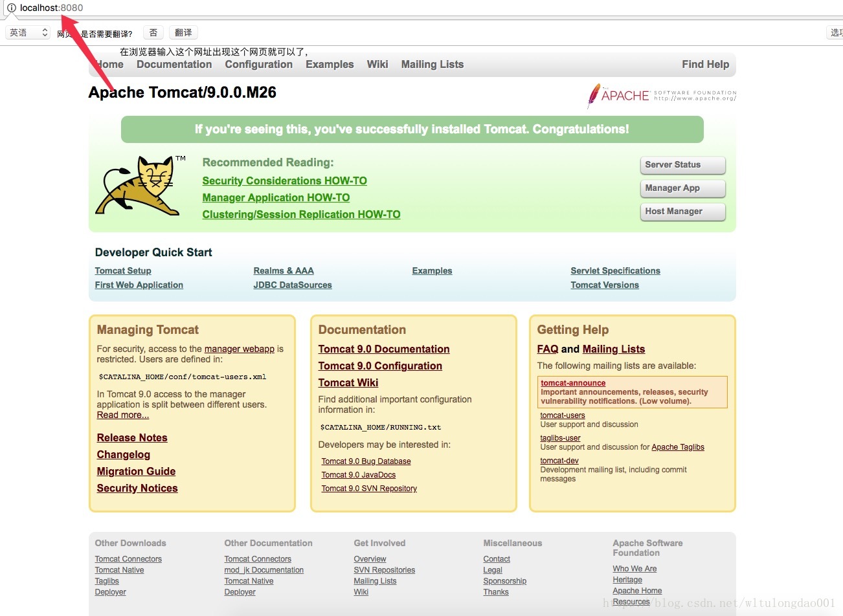The width and height of the screenshot is (843, 616).
Task: Open Overview under Get Involved
Action: coord(370,559)
